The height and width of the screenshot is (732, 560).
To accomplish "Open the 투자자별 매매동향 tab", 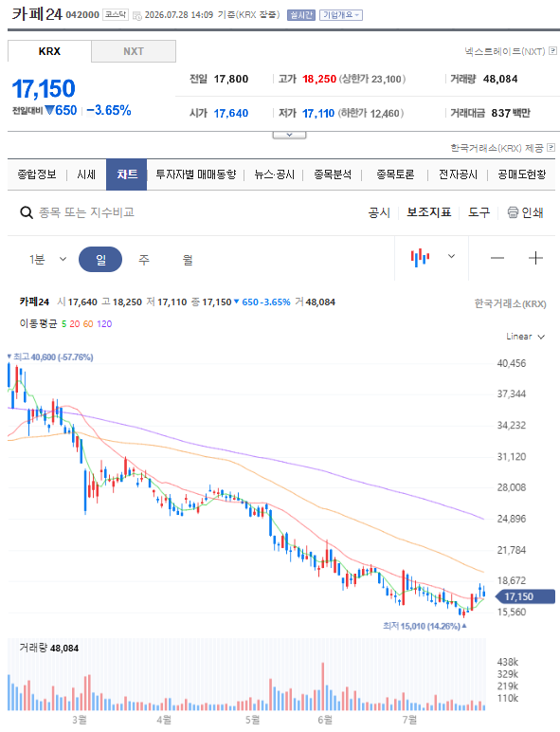I will tap(196, 174).
